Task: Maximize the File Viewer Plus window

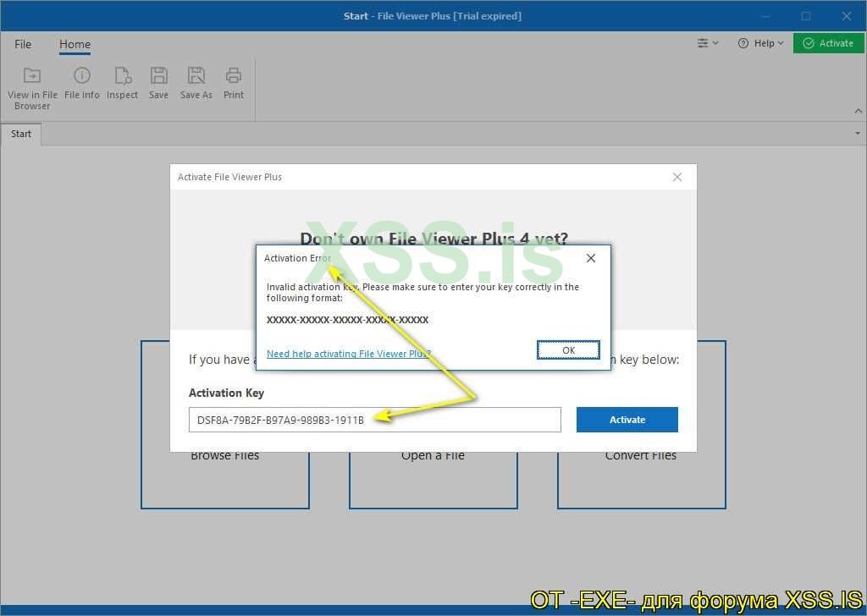Action: (806, 16)
